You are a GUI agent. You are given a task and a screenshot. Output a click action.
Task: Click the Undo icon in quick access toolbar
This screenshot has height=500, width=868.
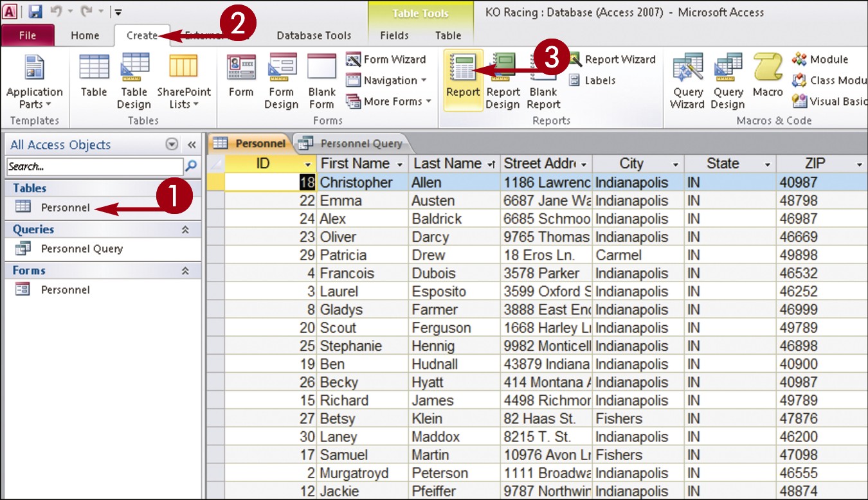tap(55, 11)
